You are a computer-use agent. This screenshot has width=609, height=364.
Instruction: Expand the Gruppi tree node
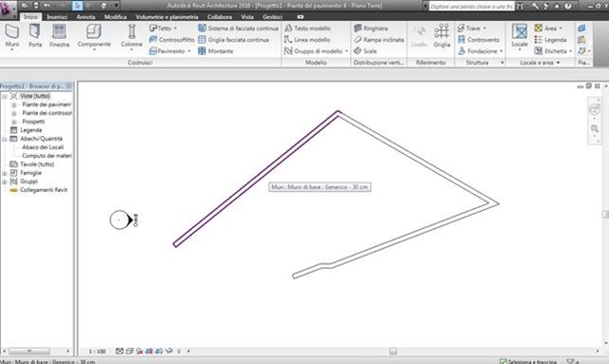pyautogui.click(x=5, y=182)
